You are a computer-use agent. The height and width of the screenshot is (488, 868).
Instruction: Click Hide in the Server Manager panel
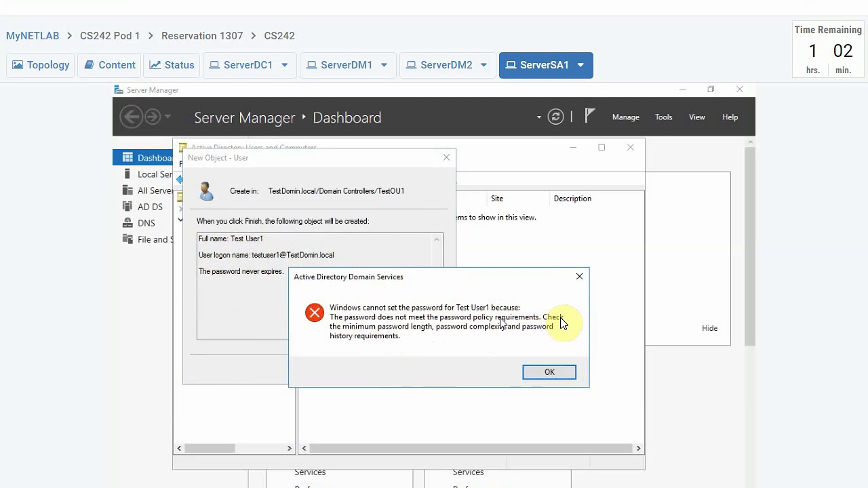click(x=709, y=328)
